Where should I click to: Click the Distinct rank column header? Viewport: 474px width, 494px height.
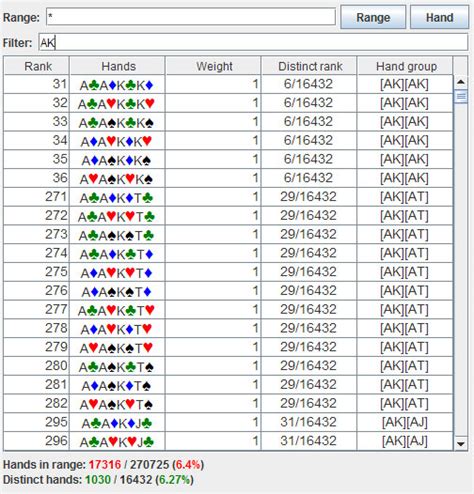(x=309, y=66)
